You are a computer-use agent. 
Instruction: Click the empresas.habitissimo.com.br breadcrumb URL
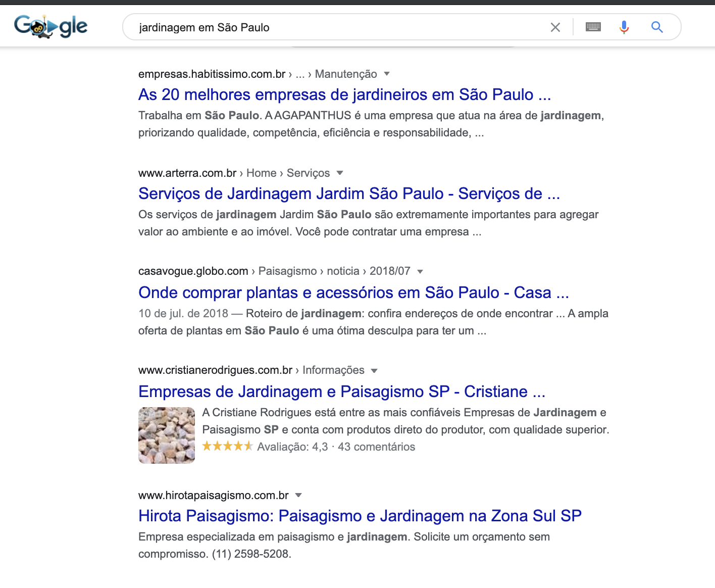[212, 74]
